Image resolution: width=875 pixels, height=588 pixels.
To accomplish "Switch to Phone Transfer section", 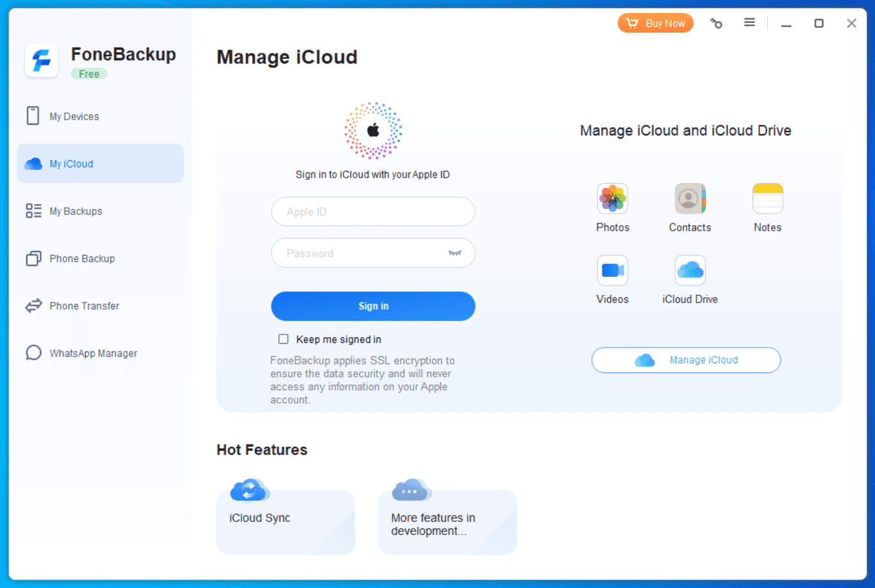I will [x=101, y=306].
